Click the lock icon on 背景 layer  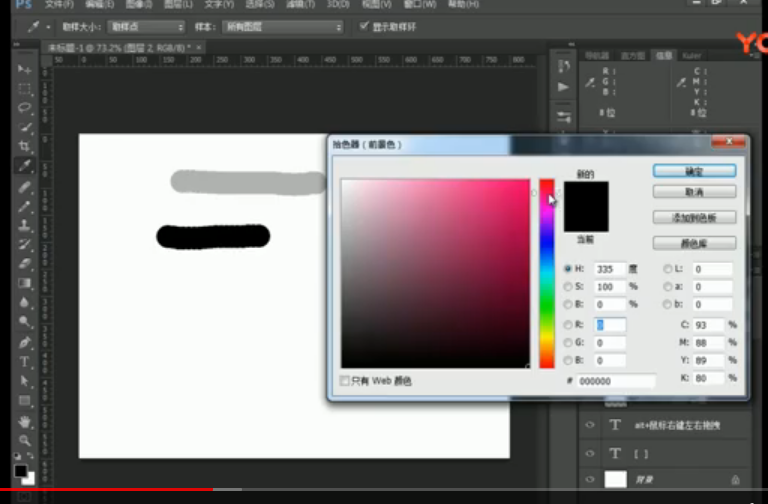coord(735,480)
